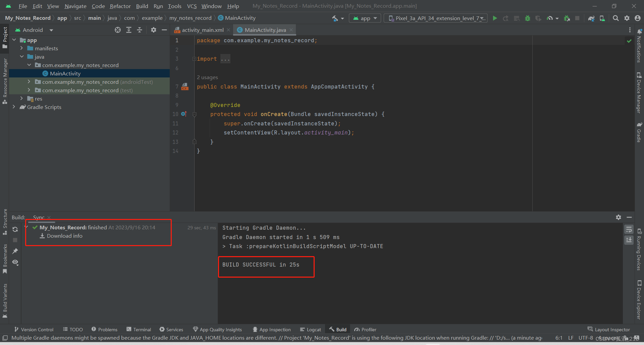Toggle soft-wrap in Build output

pyautogui.click(x=629, y=230)
